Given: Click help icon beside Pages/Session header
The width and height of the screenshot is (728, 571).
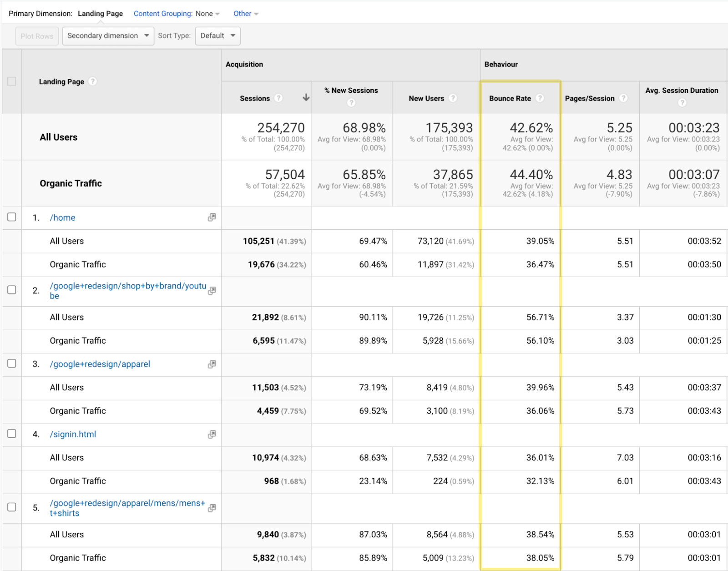Looking at the screenshot, I should [x=623, y=98].
